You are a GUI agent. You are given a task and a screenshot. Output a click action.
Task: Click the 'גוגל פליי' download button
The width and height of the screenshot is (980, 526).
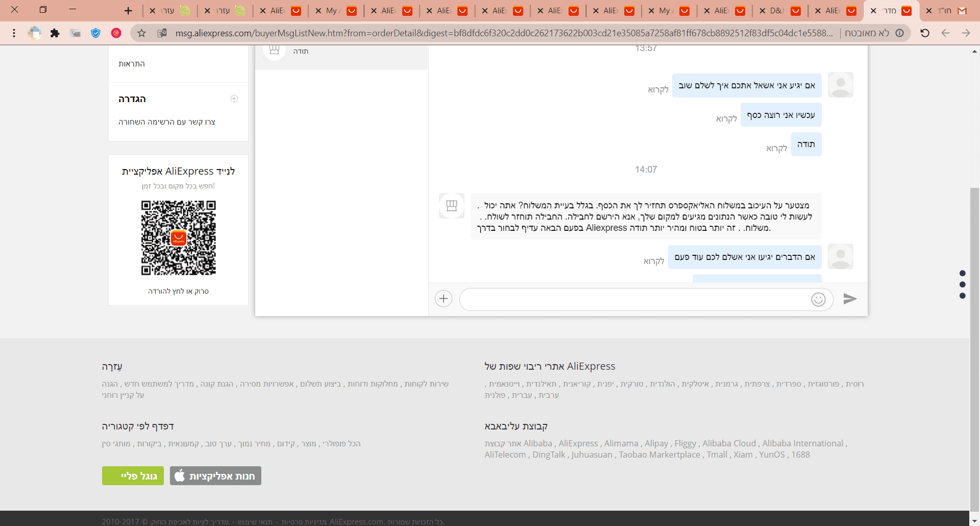pyautogui.click(x=133, y=476)
